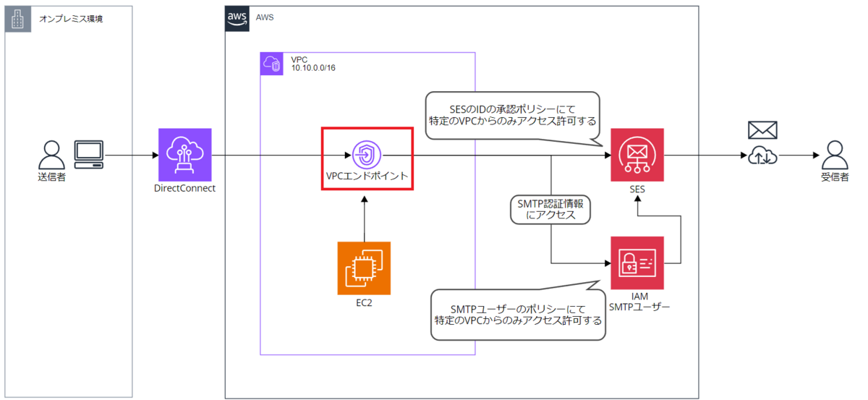Click the 'SMTP認証情報にアクセス' label box
Screen dimensions: 868x400
551,210
